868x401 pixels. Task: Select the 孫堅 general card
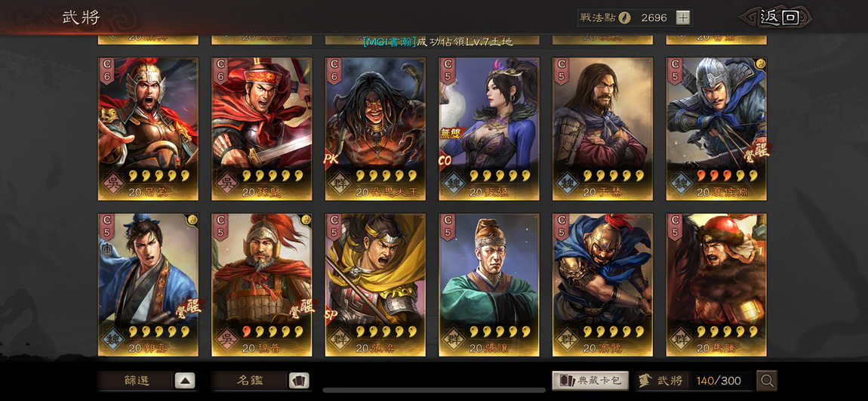(x=261, y=128)
